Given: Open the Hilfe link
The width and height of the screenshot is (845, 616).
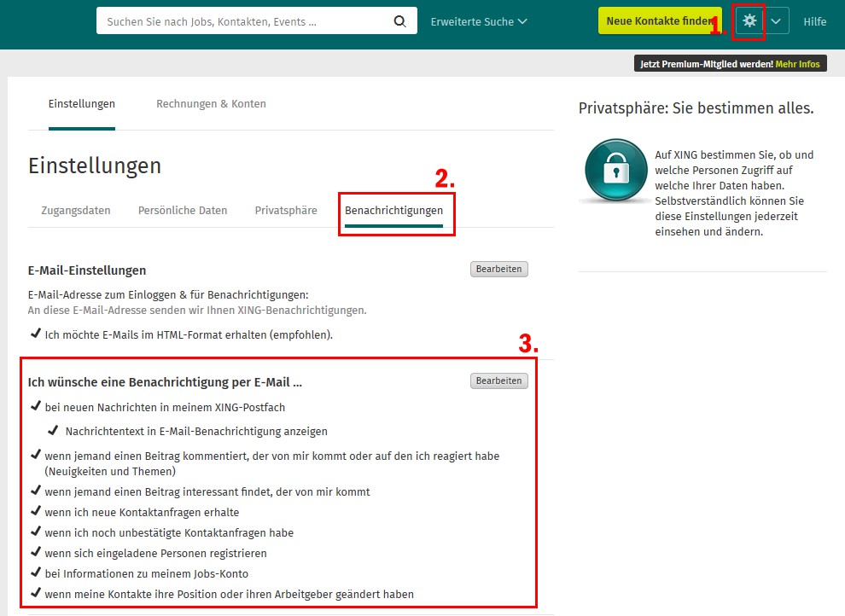Looking at the screenshot, I should 814,21.
